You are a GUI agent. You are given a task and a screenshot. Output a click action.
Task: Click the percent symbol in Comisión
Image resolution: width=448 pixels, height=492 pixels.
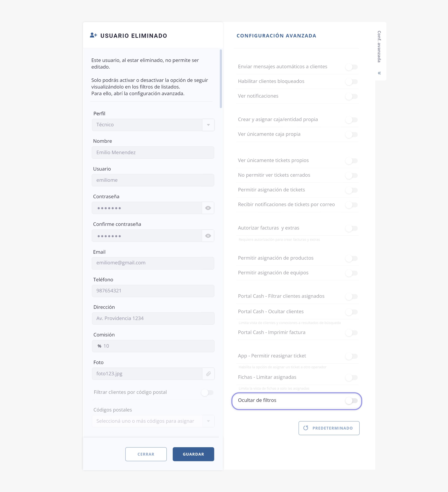click(99, 346)
